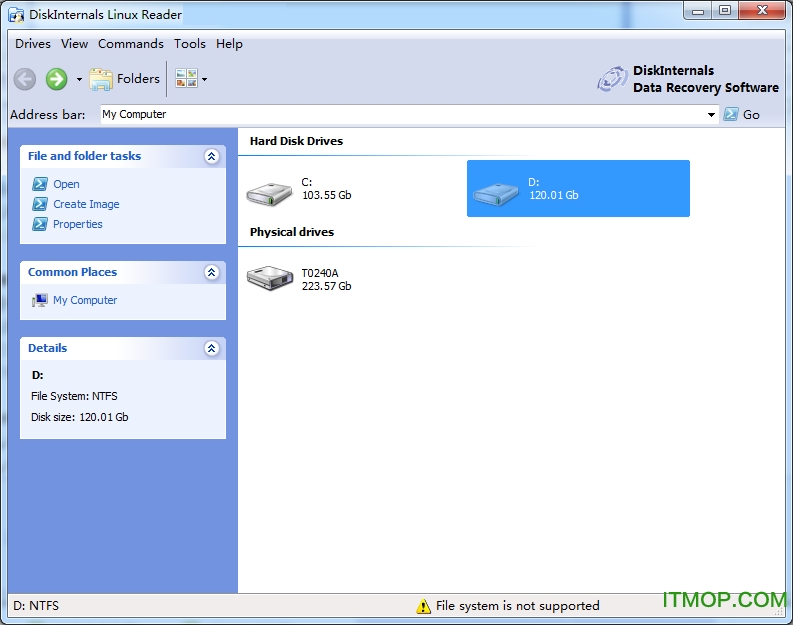Select the C: drive icon
This screenshot has width=793, height=625.
pos(270,194)
